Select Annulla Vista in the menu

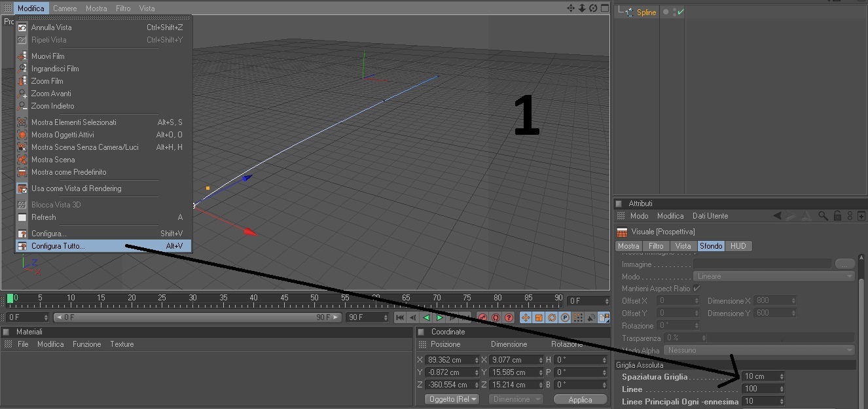pos(103,27)
